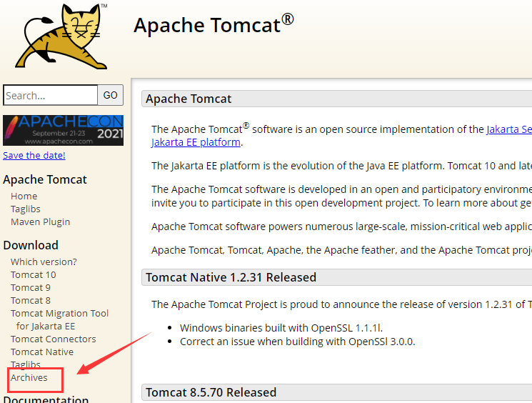
Task: Open the Tomcat Native download link
Action: coord(42,352)
